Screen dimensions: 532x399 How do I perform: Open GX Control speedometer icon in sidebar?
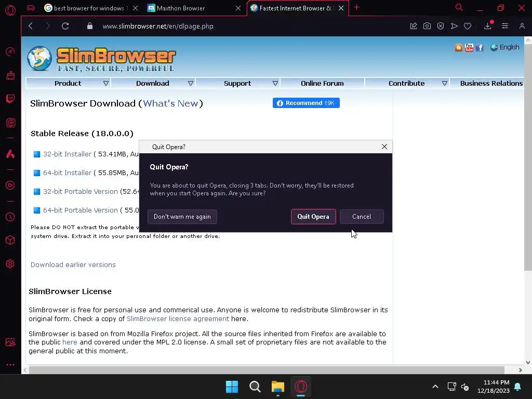10,51
